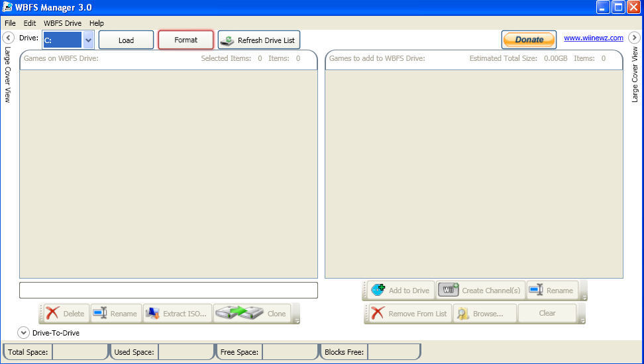Open the Drive letter dropdown
644x364 pixels.
tap(88, 40)
